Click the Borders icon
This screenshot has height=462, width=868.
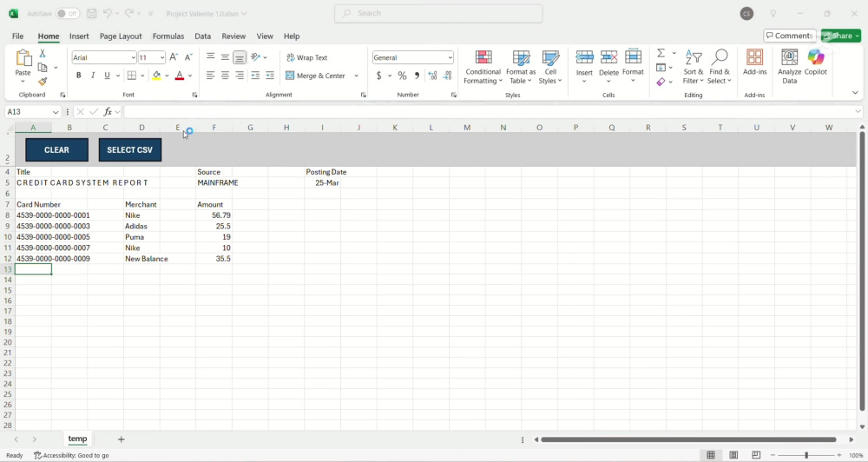tap(132, 76)
